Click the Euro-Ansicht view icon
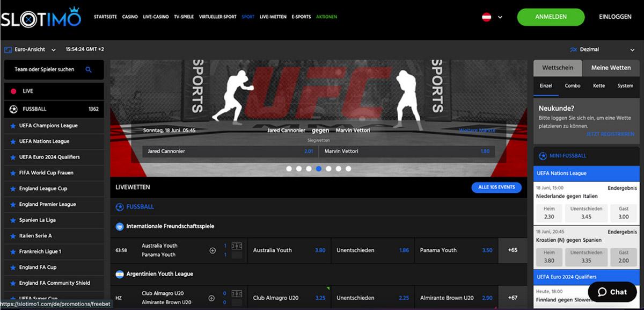Image resolution: width=644 pixels, height=310 pixels. click(8, 49)
